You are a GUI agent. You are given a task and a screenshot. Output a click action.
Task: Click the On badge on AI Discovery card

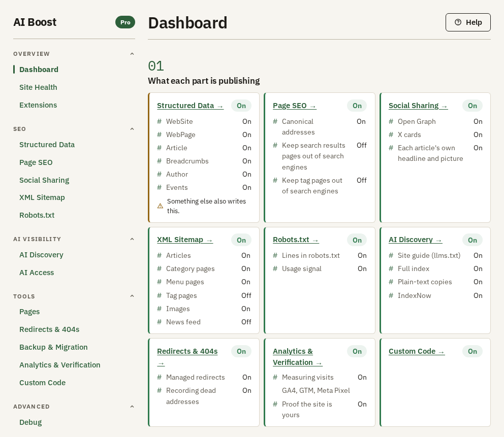(472, 240)
